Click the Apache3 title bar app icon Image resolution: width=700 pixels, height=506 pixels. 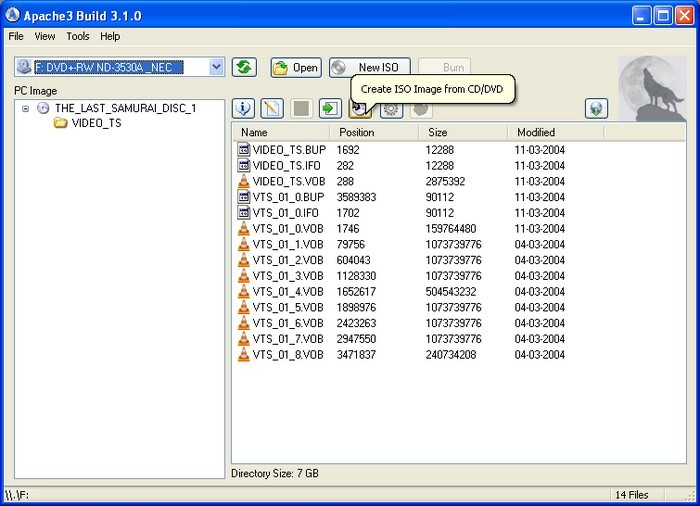(x=12, y=15)
